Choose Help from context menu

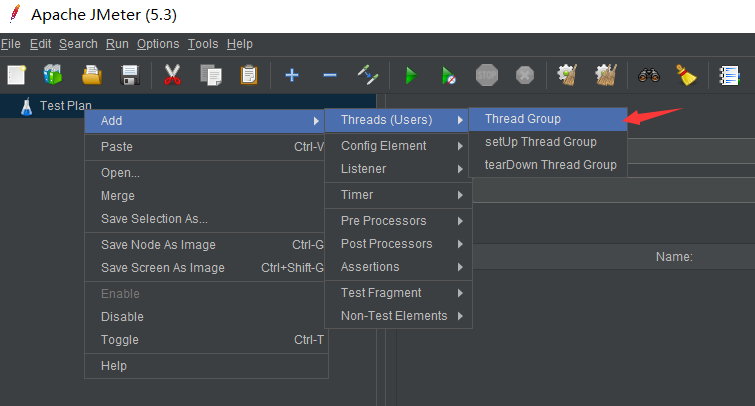click(x=206, y=366)
